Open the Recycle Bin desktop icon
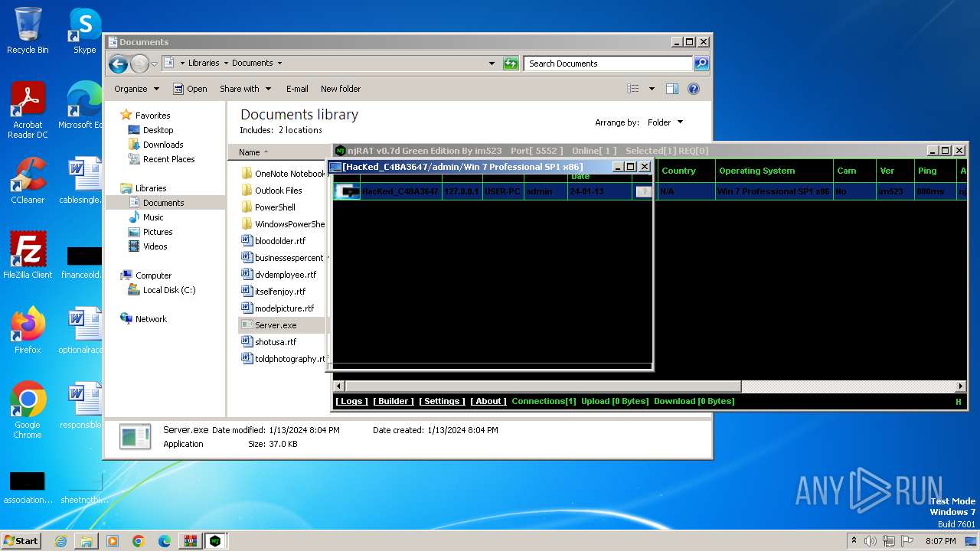Image resolution: width=980 pixels, height=551 pixels. click(28, 31)
